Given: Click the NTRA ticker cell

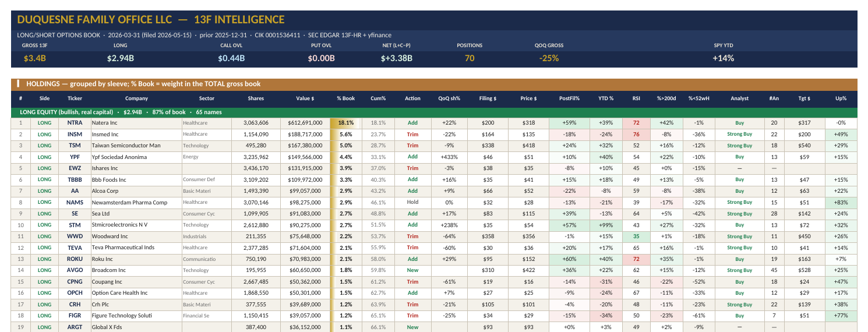Looking at the screenshot, I should click(x=75, y=123).
